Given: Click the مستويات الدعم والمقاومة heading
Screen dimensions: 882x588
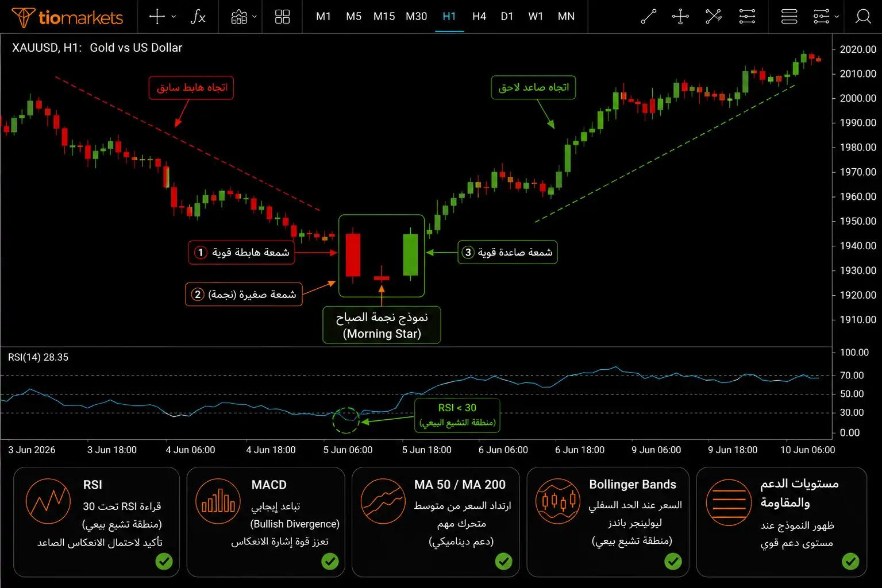Looking at the screenshot, I should [799, 493].
